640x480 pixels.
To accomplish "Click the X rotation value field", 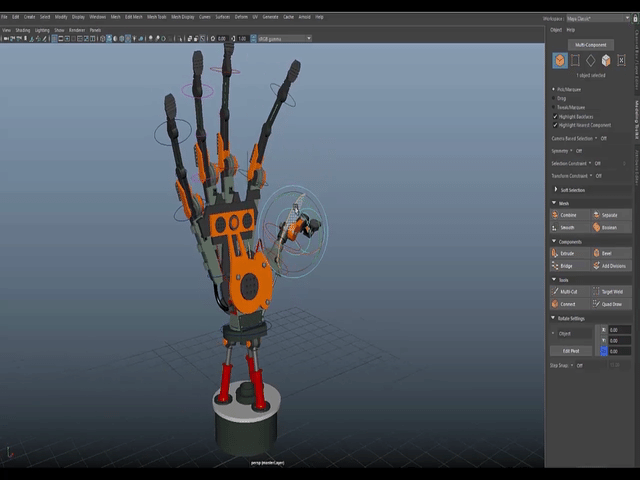I will pos(619,329).
